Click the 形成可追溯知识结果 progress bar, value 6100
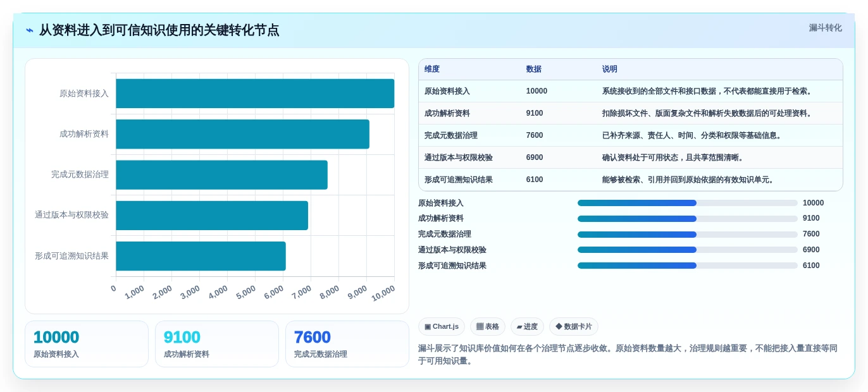Viewport: 868px width, 392px height. coord(687,266)
